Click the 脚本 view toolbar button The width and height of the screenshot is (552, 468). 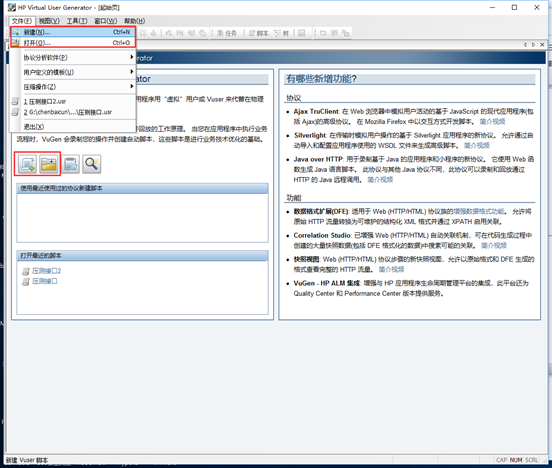258,33
